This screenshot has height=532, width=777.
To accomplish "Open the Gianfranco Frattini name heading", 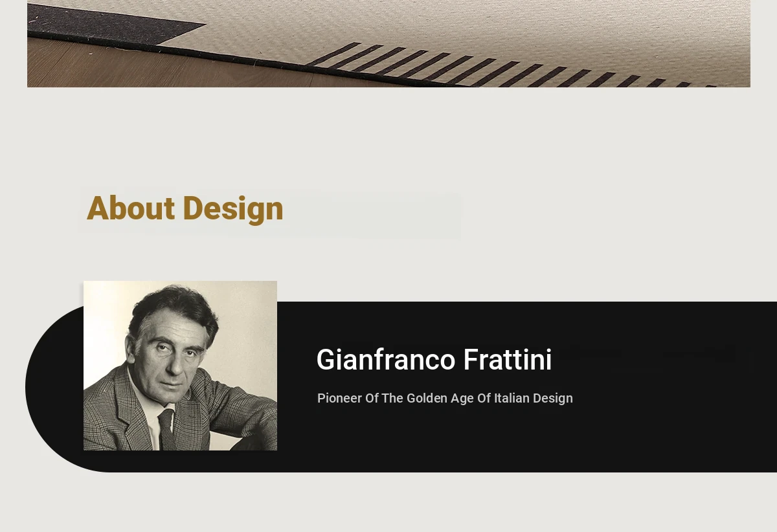I will click(x=434, y=360).
